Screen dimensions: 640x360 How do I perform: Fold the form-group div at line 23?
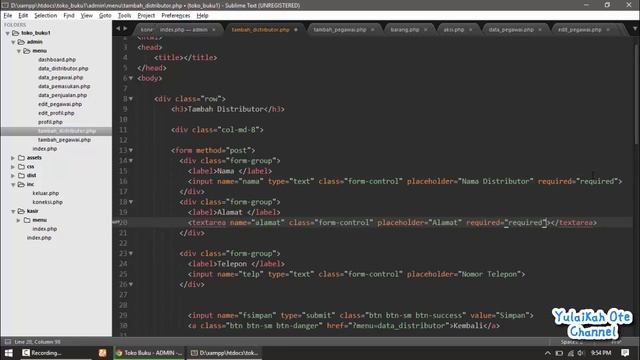point(131,253)
